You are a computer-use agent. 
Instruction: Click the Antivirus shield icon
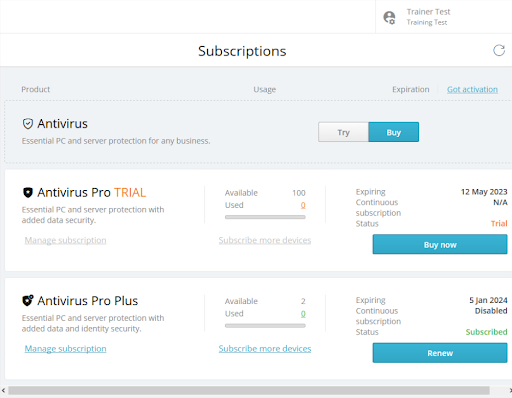pyautogui.click(x=28, y=124)
